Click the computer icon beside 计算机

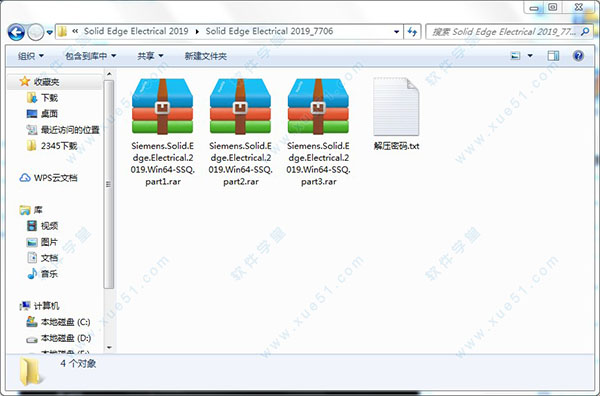[25, 306]
